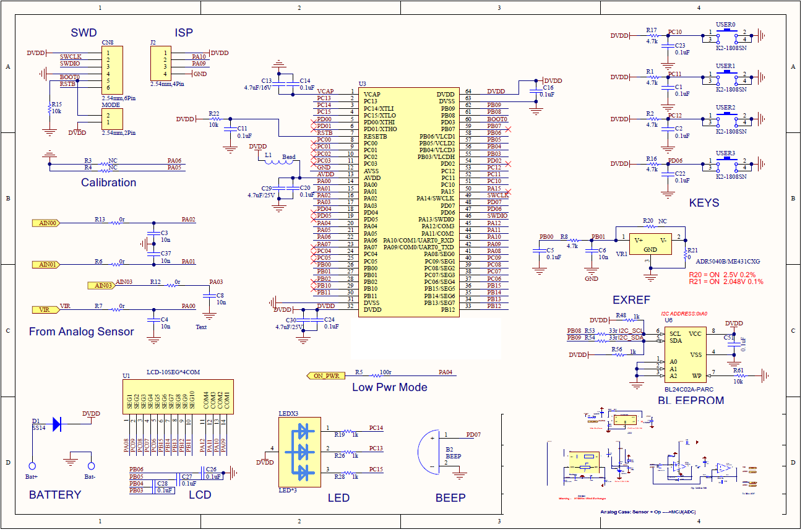Click the 'R21 = ON 2.048V 0.1%' note
Image resolution: width=805 pixels, height=532 pixels.
[726, 281]
